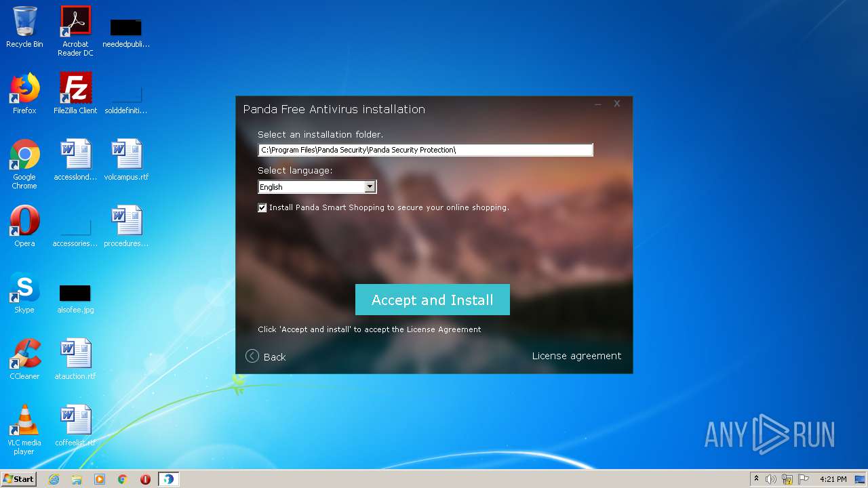Select solddefiniti file on desktop
The width and height of the screenshot is (868, 488).
126,99
